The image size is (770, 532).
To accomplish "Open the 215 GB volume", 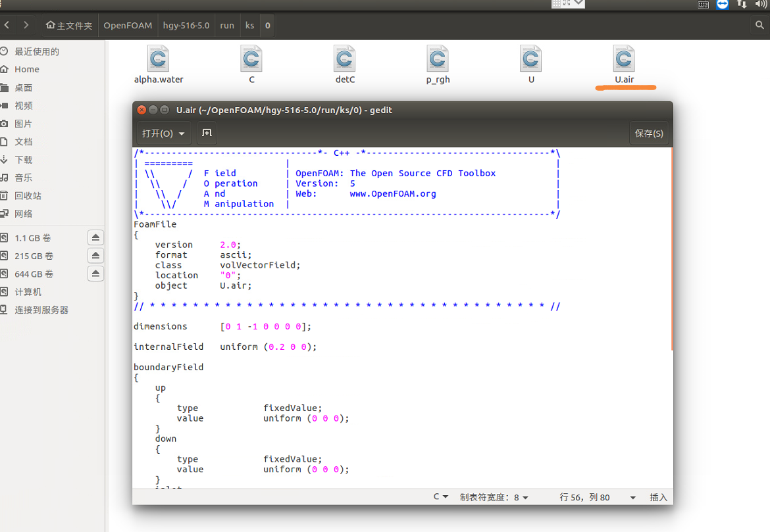I will (34, 256).
